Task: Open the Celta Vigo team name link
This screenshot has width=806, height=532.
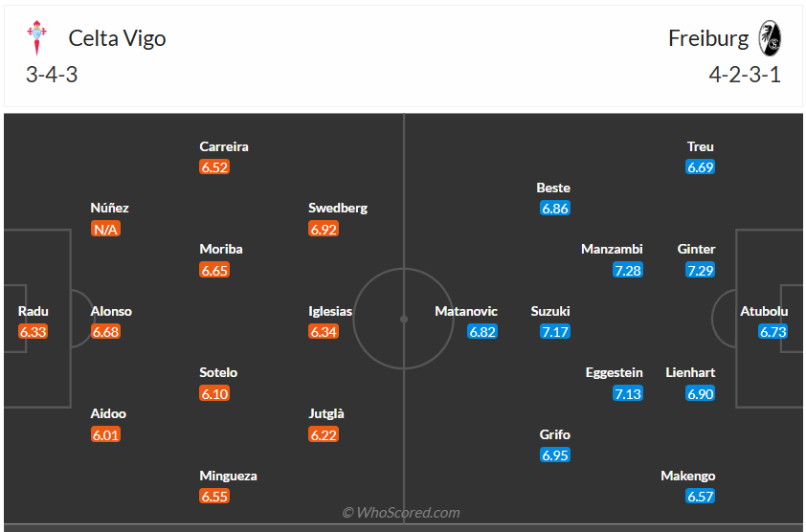Action: (117, 38)
